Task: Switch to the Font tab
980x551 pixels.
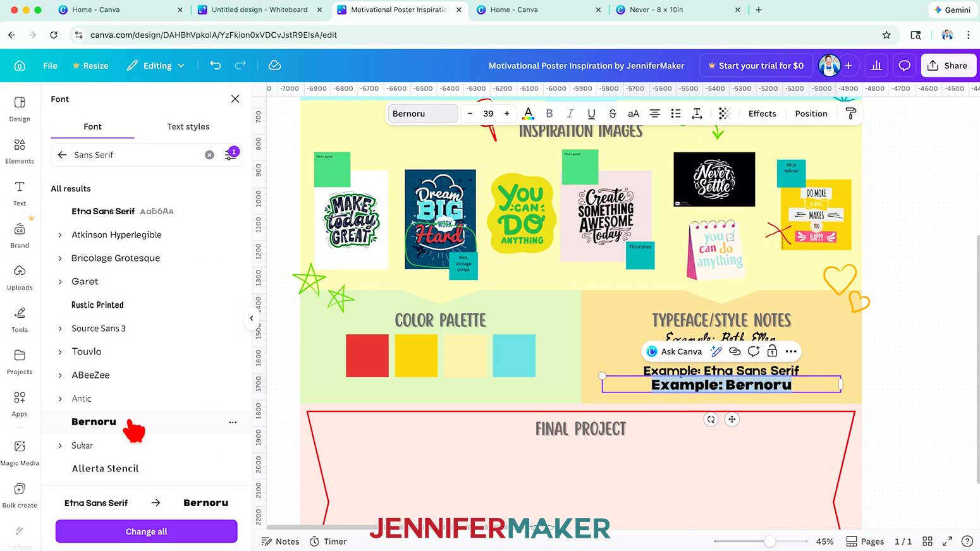Action: coord(92,126)
